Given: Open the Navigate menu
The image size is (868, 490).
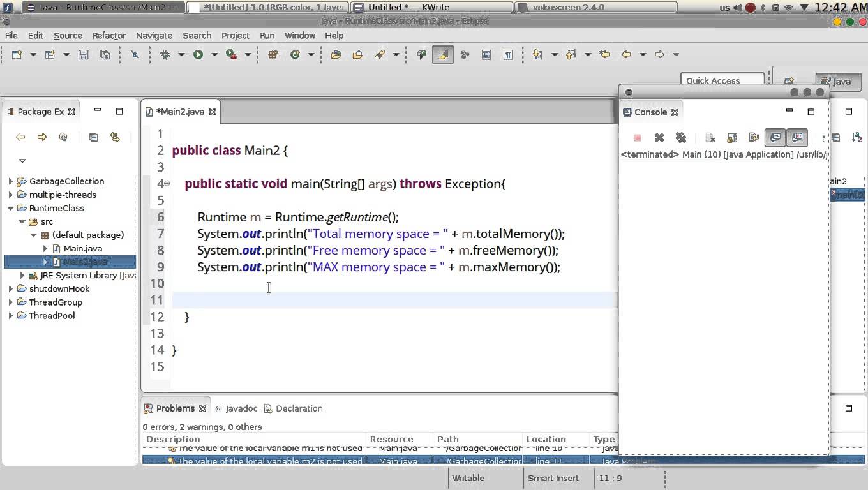Looking at the screenshot, I should (154, 36).
